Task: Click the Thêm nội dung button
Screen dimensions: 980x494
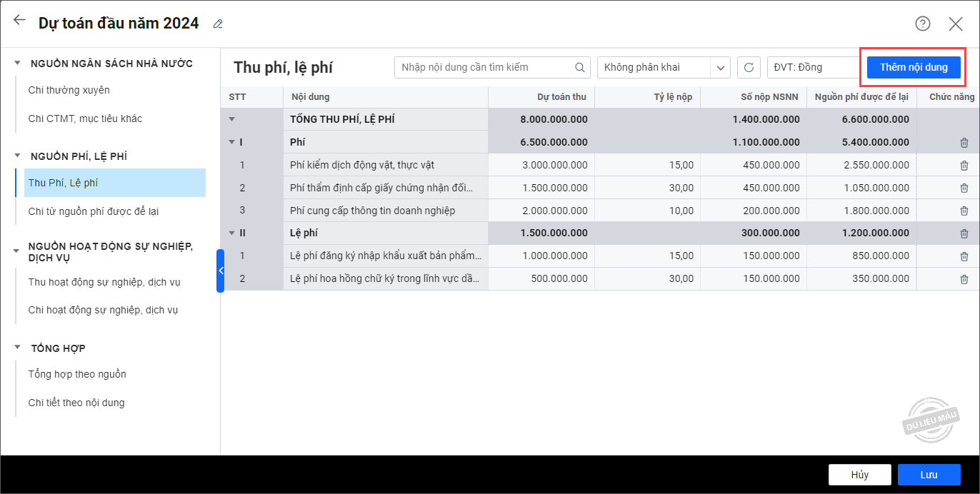Action: 914,67
